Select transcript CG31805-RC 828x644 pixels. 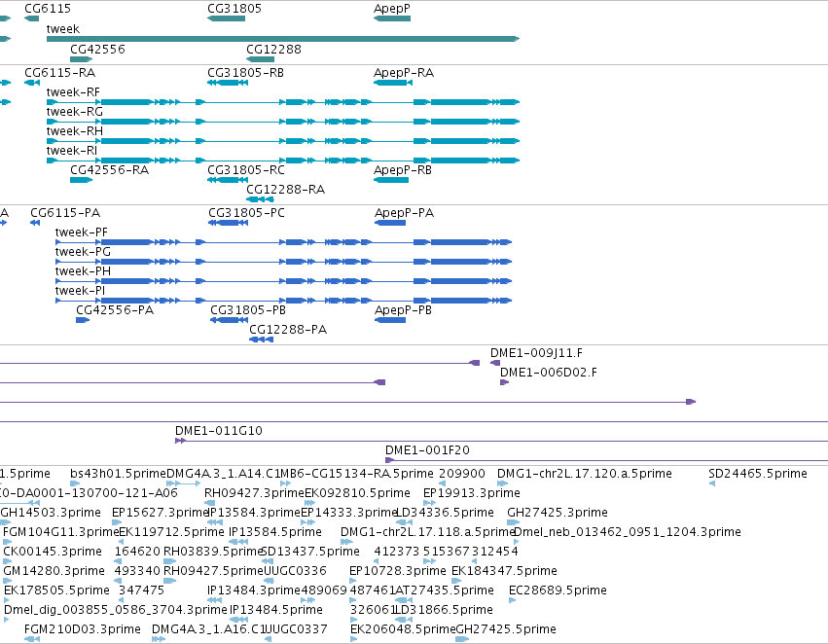click(228, 180)
